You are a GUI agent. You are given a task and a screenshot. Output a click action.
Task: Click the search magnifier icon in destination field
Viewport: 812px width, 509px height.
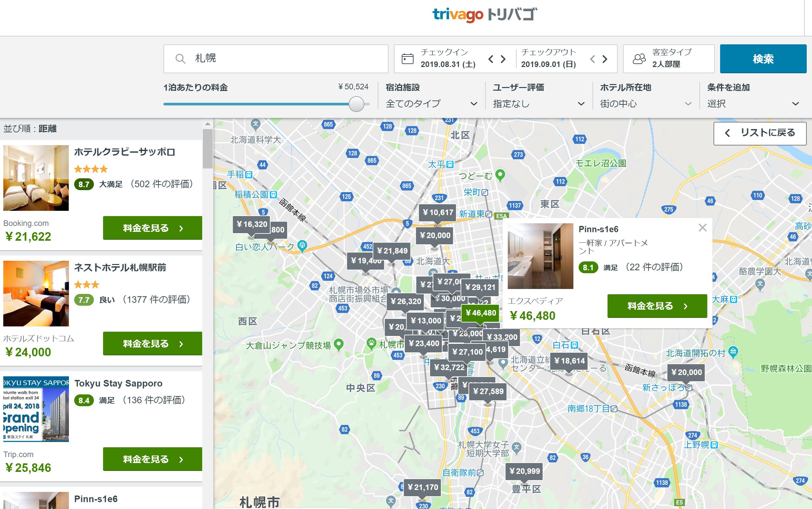click(x=180, y=58)
